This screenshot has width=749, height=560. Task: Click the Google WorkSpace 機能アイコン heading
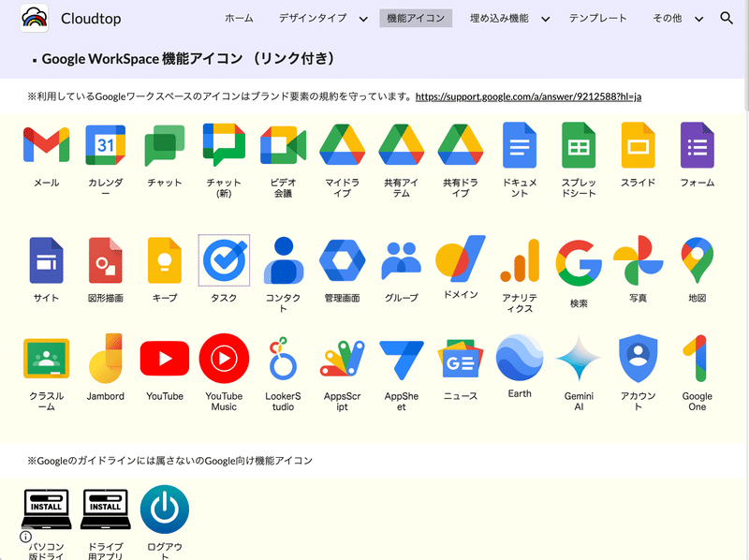(188, 59)
